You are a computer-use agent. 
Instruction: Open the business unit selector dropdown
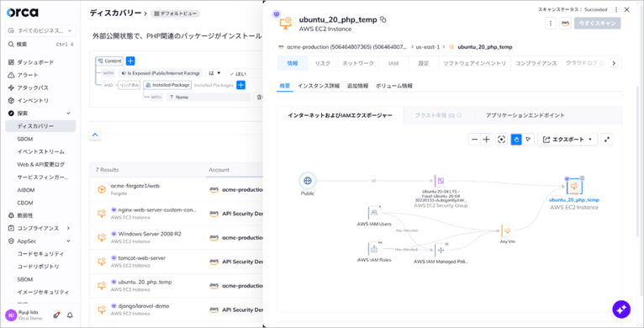[x=40, y=31]
